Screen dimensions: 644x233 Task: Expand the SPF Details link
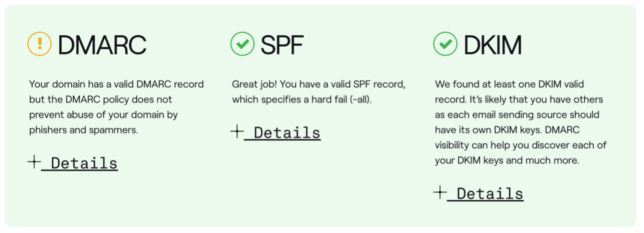pyautogui.click(x=282, y=133)
